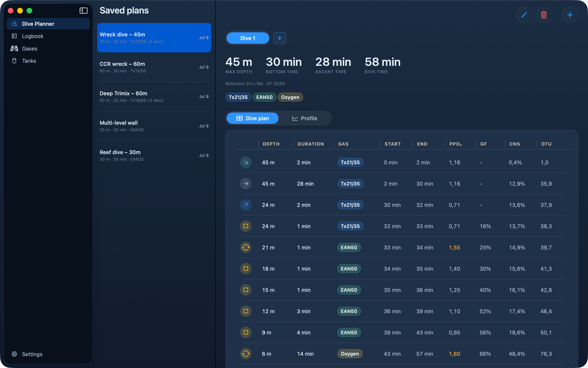
Task: Toggle the sidebar visibility icon
Action: click(83, 10)
